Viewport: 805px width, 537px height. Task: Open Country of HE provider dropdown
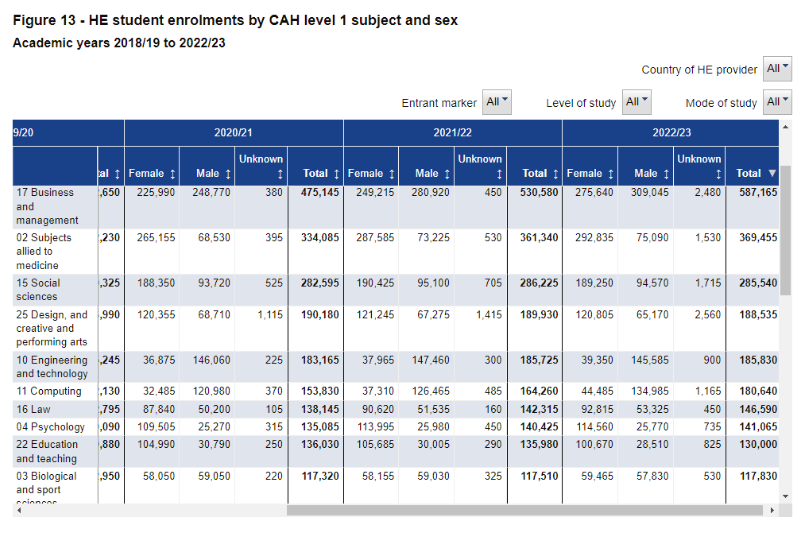[x=777, y=69]
